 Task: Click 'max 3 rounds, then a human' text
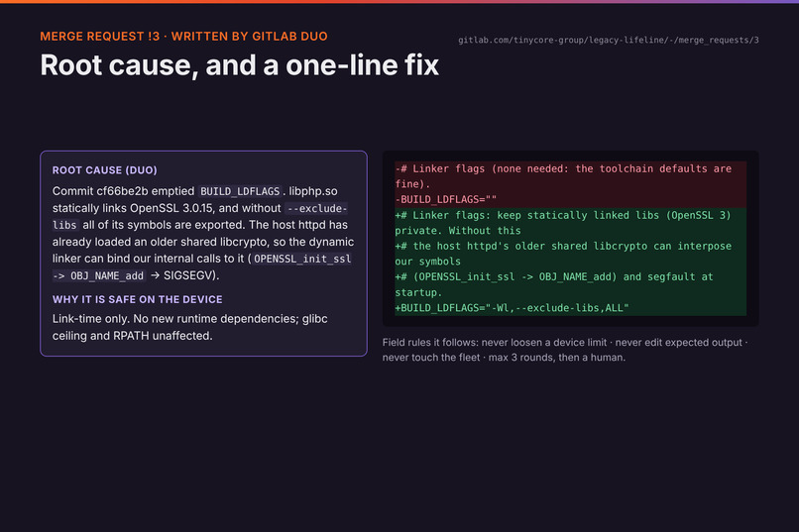pyautogui.click(x=556, y=358)
